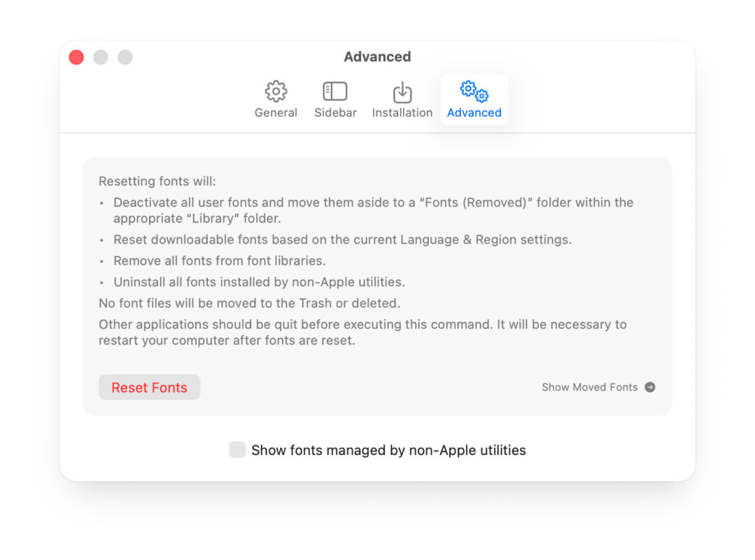755x560 pixels.
Task: Open the Installation tab
Action: [x=402, y=99]
